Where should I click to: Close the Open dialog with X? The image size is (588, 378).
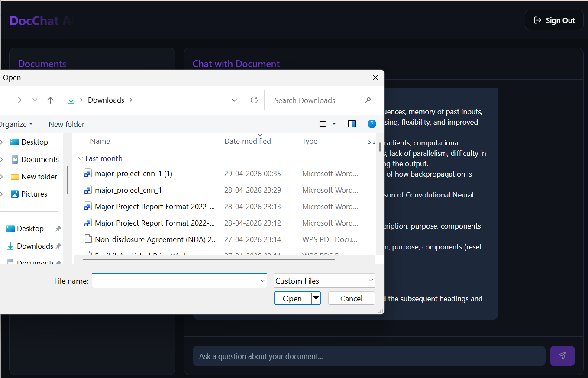coord(375,78)
